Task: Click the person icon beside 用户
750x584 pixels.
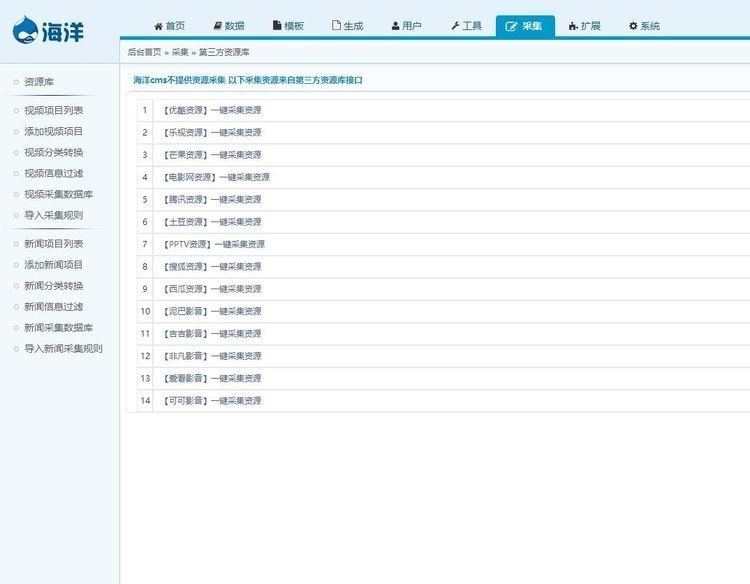Action: tap(396, 26)
